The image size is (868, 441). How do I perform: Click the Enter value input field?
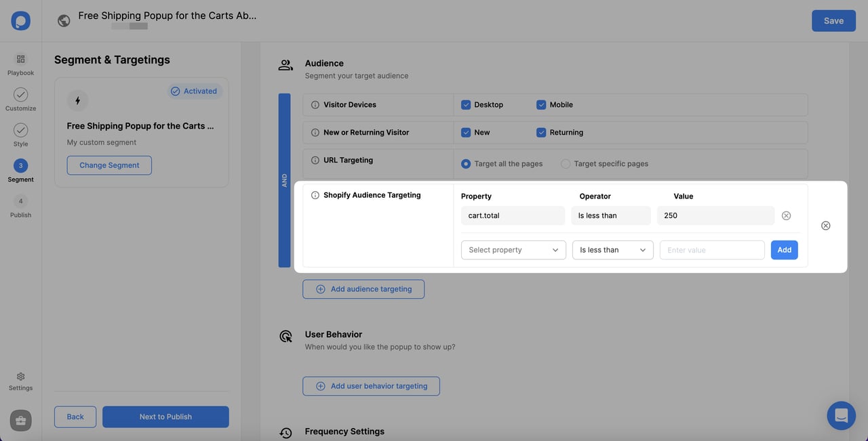coord(712,250)
